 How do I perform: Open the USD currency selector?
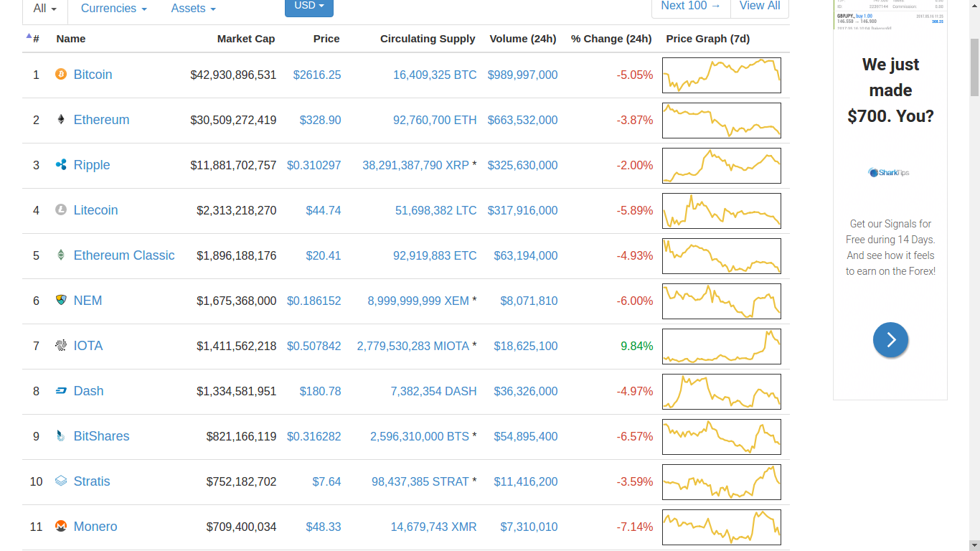coord(309,6)
